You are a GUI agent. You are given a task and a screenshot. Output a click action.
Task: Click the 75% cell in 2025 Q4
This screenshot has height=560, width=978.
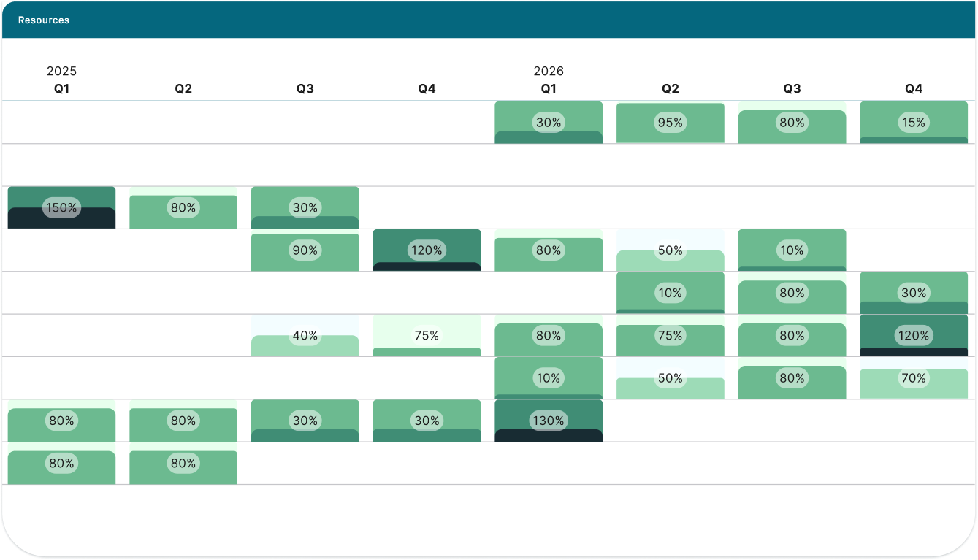coord(427,336)
